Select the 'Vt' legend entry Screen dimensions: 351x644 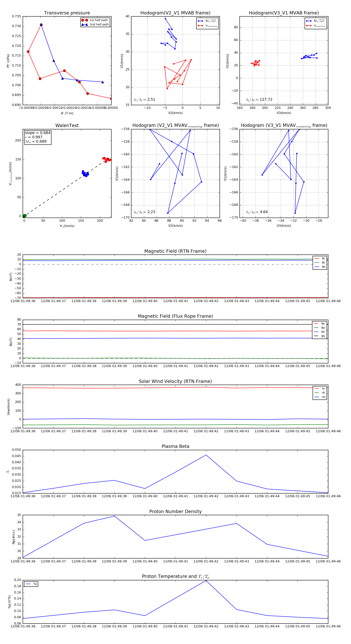(320, 393)
